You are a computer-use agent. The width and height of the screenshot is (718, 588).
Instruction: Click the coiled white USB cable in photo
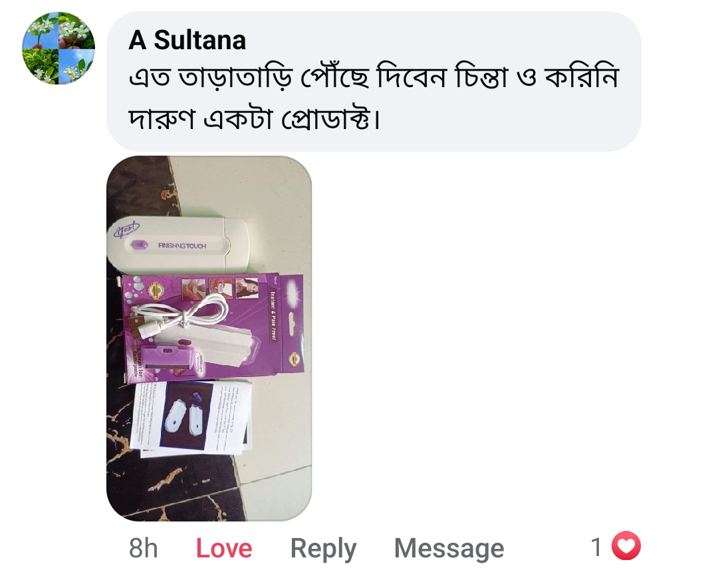(x=179, y=317)
